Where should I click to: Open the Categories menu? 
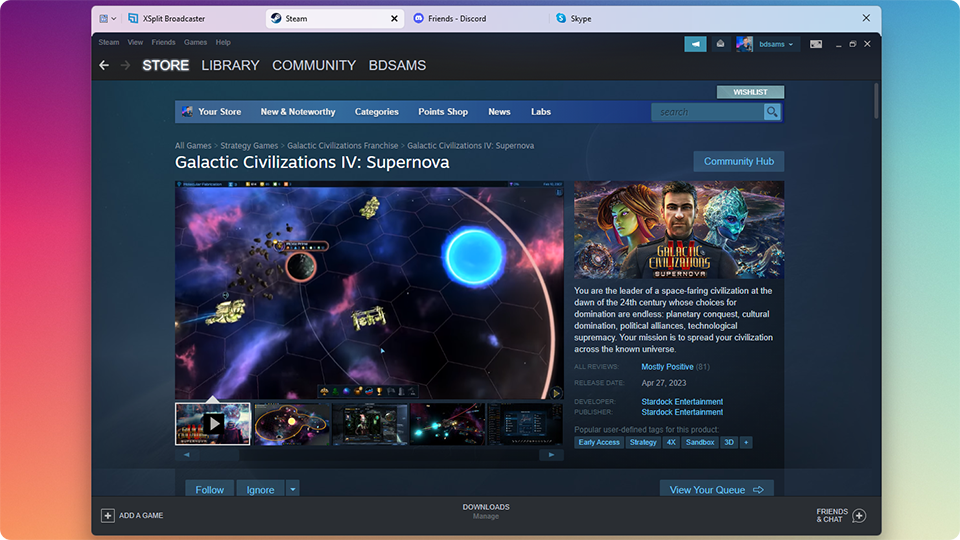(377, 111)
